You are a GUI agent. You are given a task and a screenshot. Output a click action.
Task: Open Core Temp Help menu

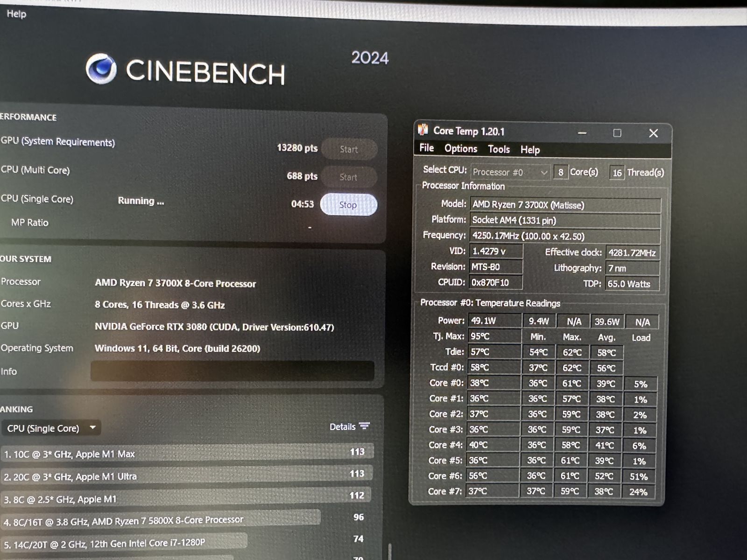(x=530, y=150)
